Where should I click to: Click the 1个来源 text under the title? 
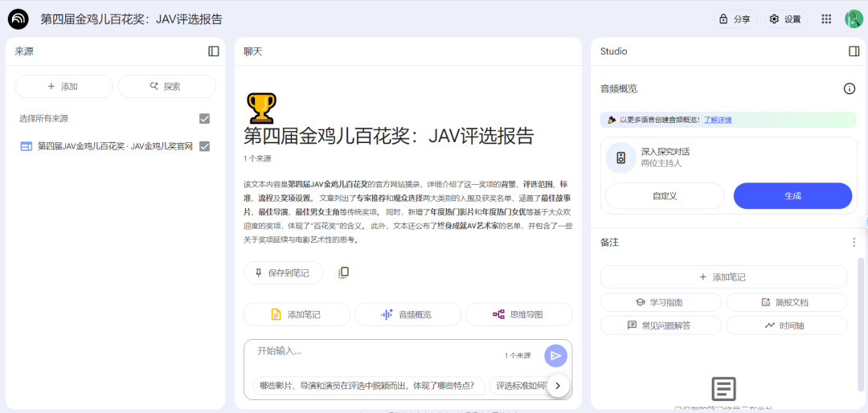[x=257, y=158]
